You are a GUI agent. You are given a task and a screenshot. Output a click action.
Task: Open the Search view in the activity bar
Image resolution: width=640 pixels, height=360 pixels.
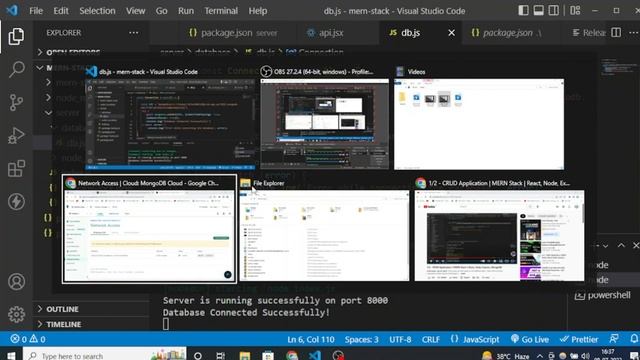(16, 69)
